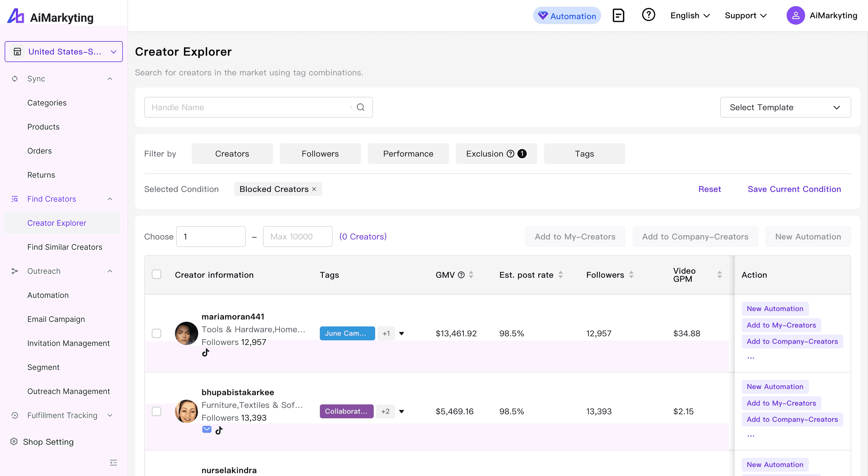Open Email Campaign in the sidebar
Image resolution: width=868 pixels, height=476 pixels.
56,319
